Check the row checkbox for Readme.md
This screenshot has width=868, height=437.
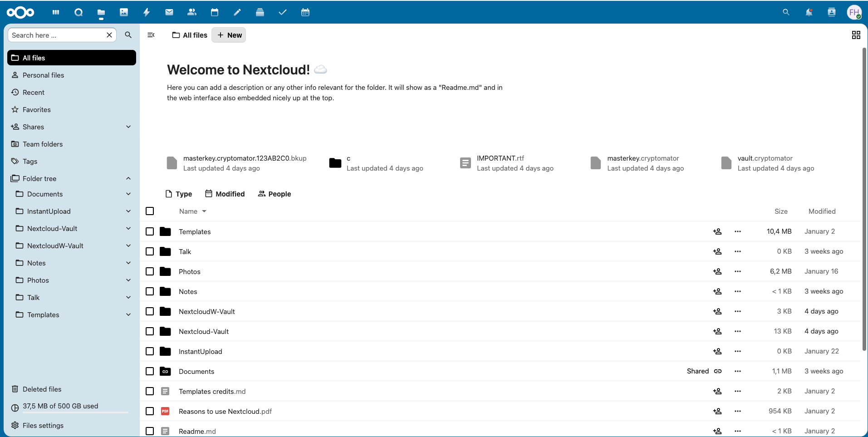point(150,431)
